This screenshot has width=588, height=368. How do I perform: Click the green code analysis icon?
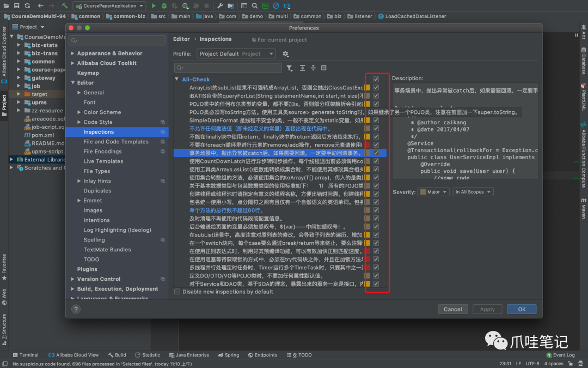(266, 5)
